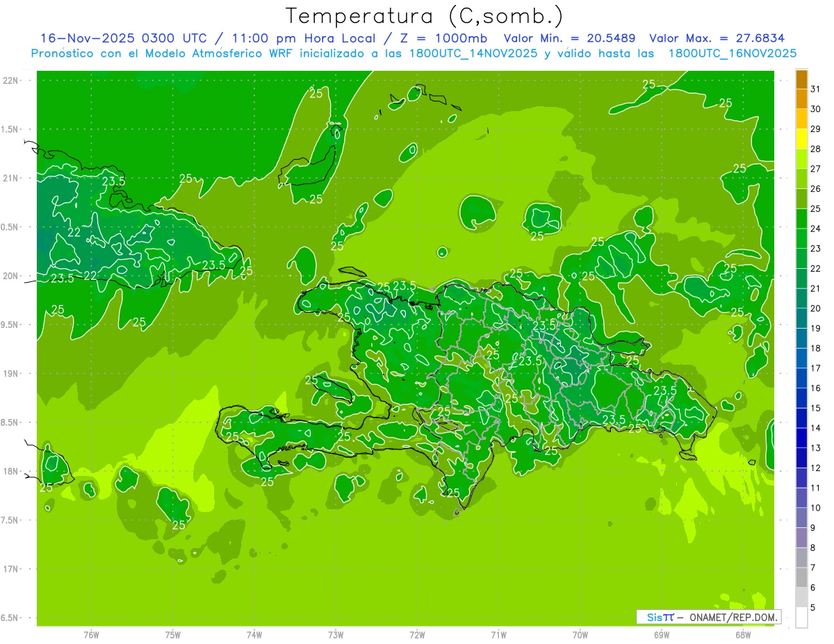Click the yellow swatch between 28 and 29
This screenshot has height=644, width=834.
(x=801, y=139)
